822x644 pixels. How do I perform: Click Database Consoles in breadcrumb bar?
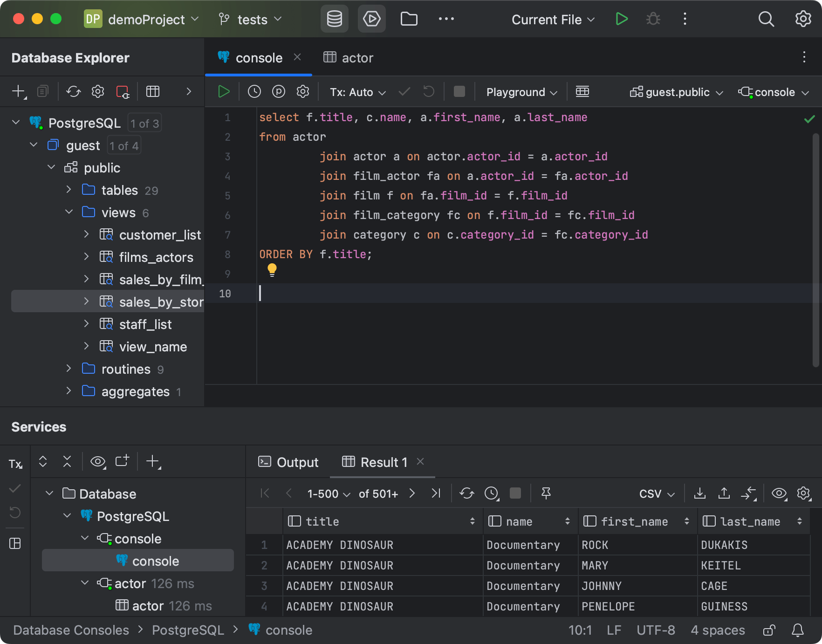pos(71,630)
